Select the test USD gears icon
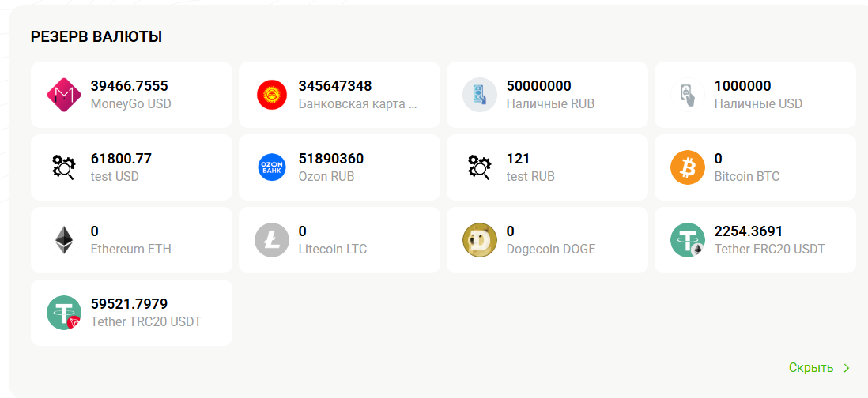The height and width of the screenshot is (398, 868). (64, 167)
